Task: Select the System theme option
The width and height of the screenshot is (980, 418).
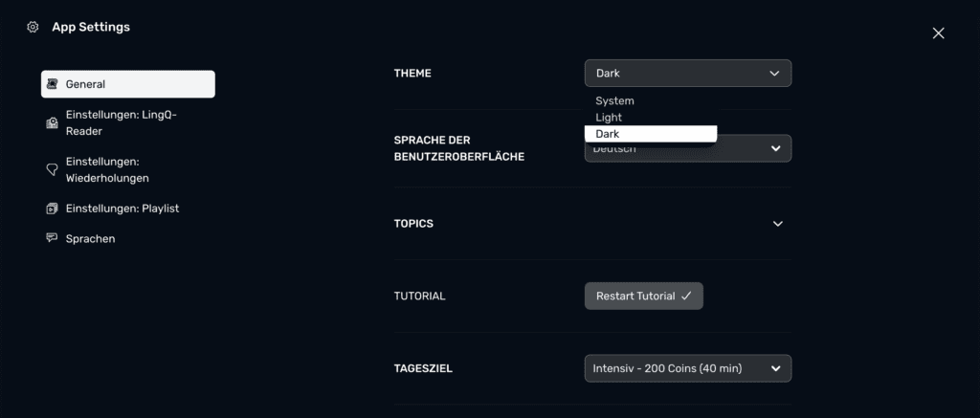Action: point(614,100)
